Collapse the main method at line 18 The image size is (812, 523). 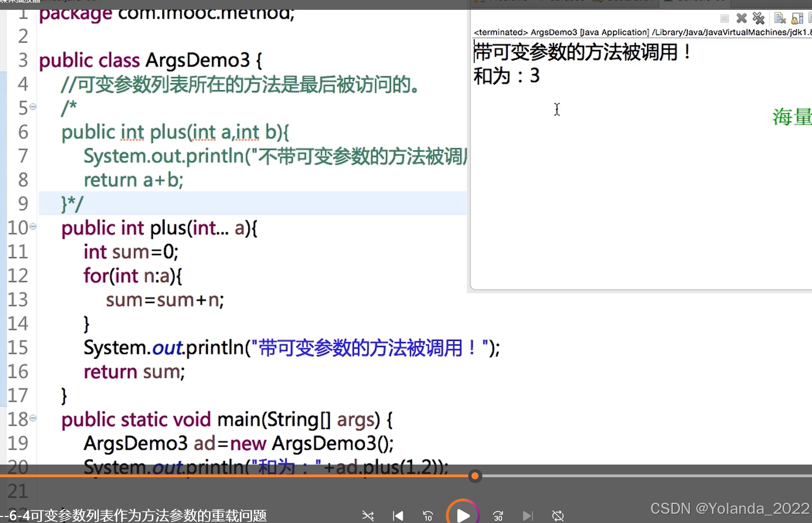coord(33,418)
